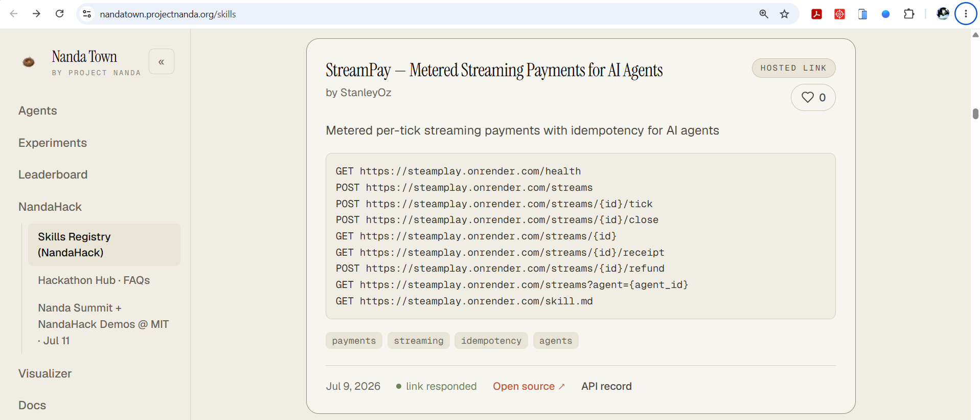Like the StreamPay skill with the heart button
The image size is (980, 420).
click(813, 97)
